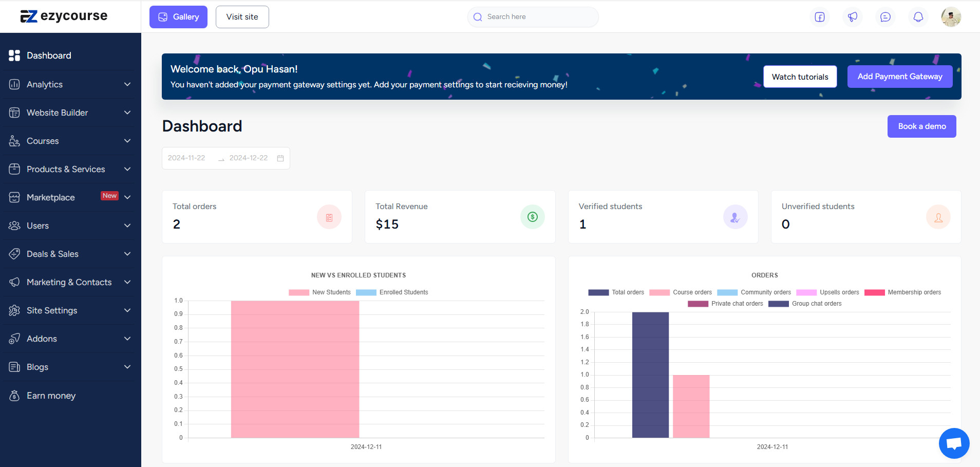Viewport: 980px width, 467px height.
Task: Expand the Blogs menu chevron
Action: pyautogui.click(x=127, y=367)
